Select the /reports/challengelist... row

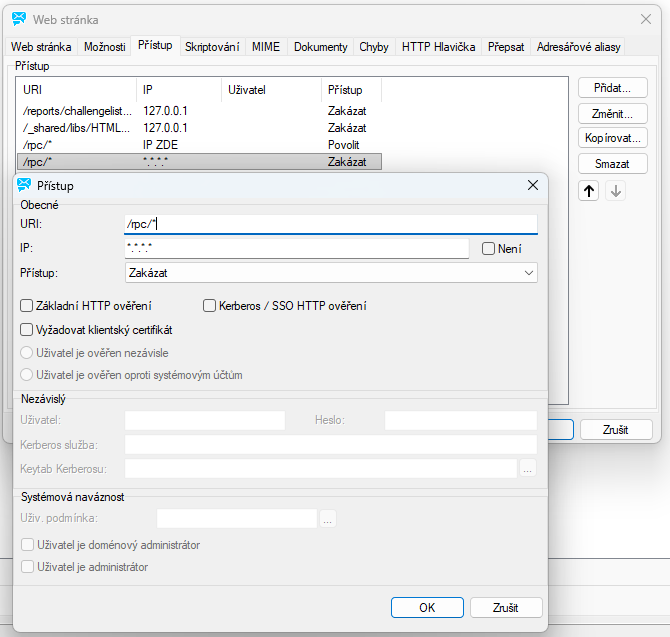tap(199, 111)
